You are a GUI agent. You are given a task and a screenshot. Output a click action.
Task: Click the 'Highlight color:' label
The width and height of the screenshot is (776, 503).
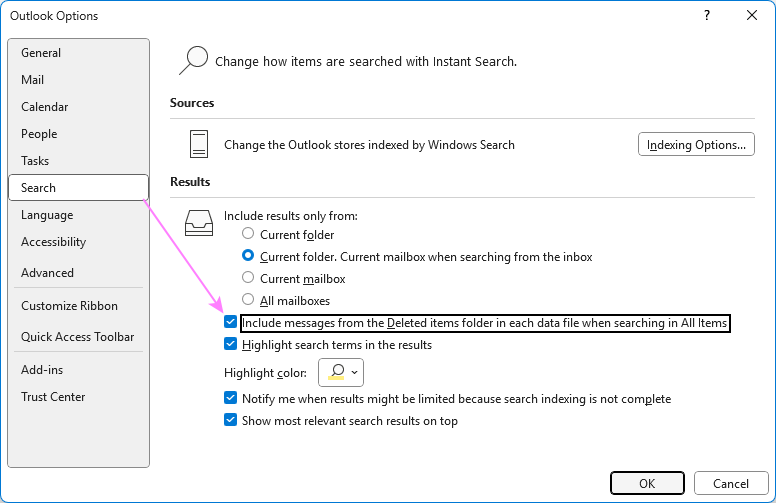click(265, 373)
